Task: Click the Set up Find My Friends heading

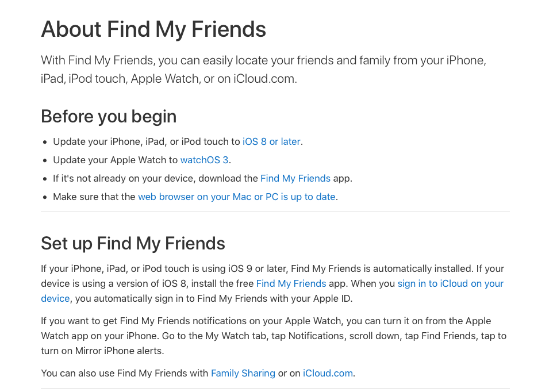Action: point(133,244)
